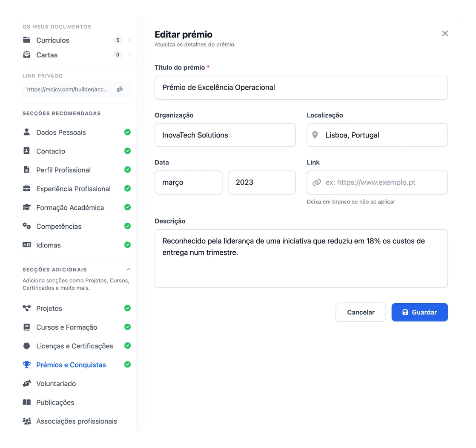Click the Organização input field
476x448 pixels.
coord(225,135)
